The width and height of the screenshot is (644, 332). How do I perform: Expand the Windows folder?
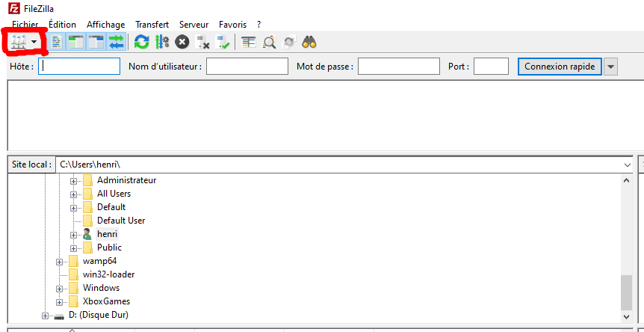click(59, 289)
